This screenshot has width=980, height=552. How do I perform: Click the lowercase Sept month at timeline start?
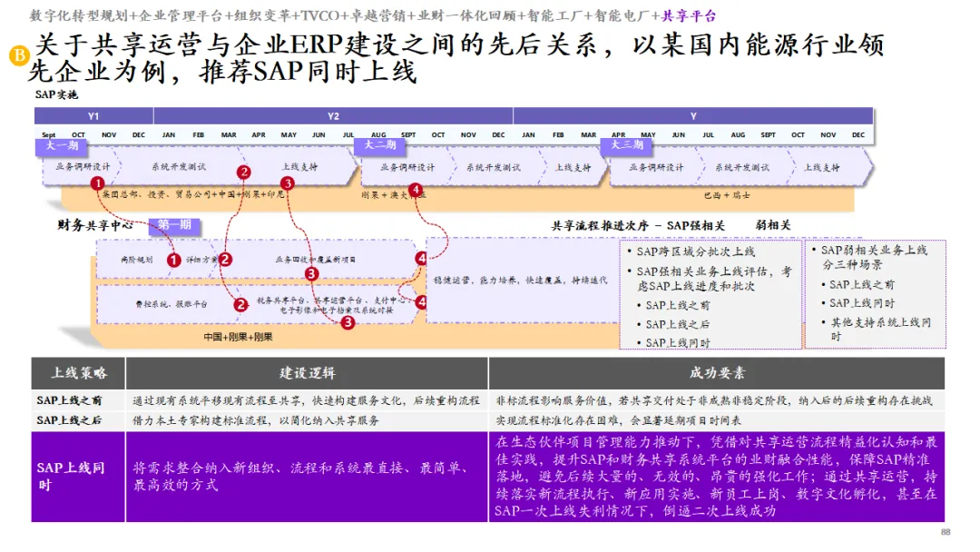click(x=48, y=134)
